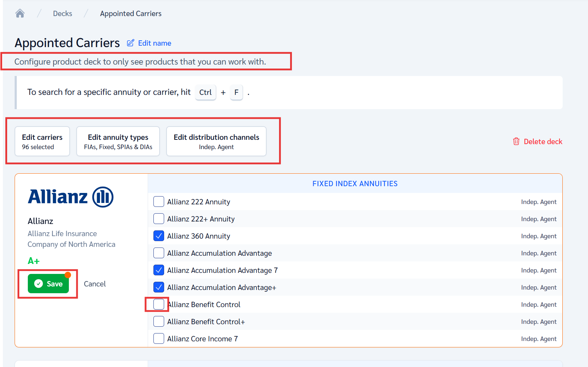This screenshot has width=588, height=367.
Task: Click the Allianz logo image
Action: pos(71,197)
